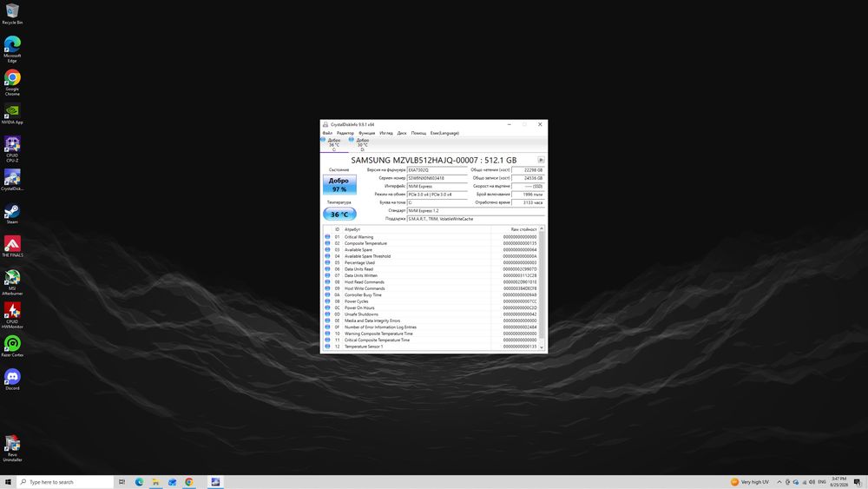Image resolution: width=868 pixels, height=489 pixels.
Task: Select the Data Units Written row
Action: point(431,275)
